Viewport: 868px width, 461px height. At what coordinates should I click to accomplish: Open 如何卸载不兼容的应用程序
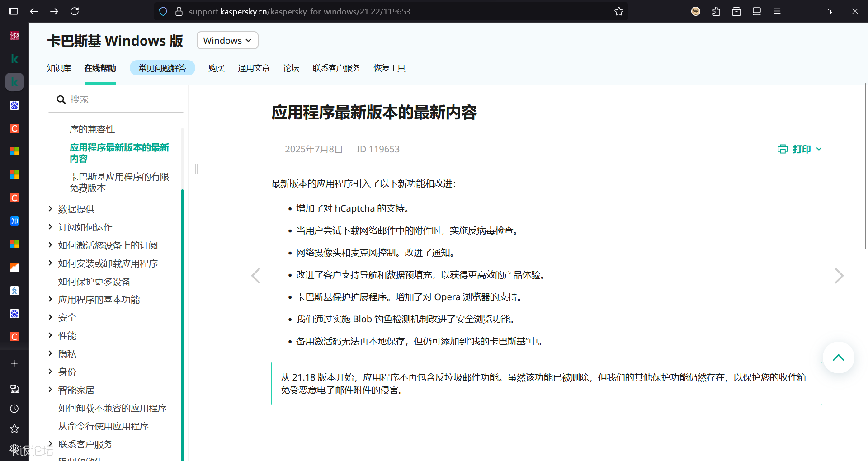pyautogui.click(x=113, y=408)
